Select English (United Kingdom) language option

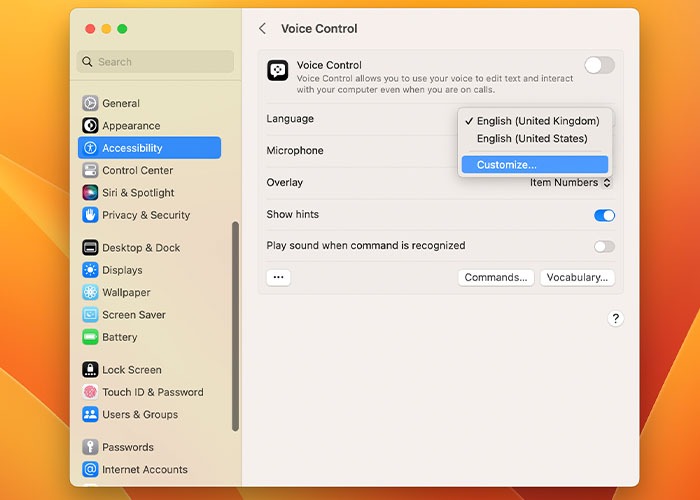[535, 121]
